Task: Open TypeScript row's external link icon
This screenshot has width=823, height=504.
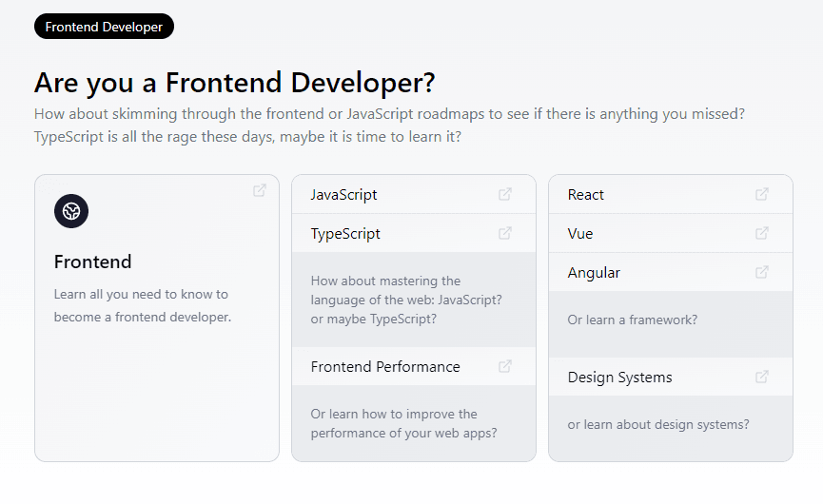Action: pos(505,233)
